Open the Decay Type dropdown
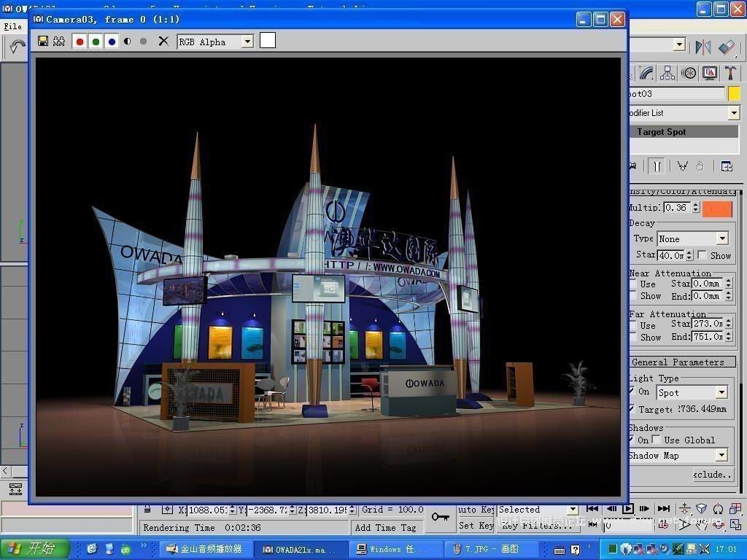747x560 pixels. tap(722, 238)
